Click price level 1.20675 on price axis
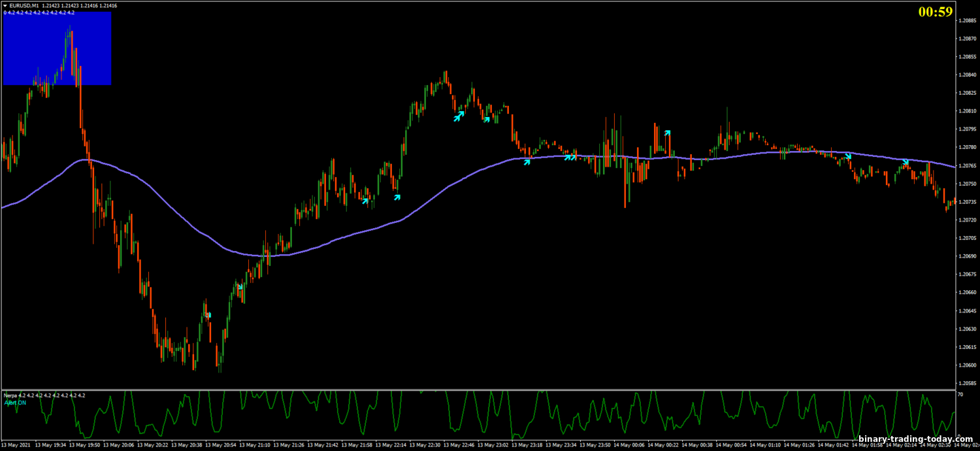The height and width of the screenshot is (451, 980). pos(966,275)
